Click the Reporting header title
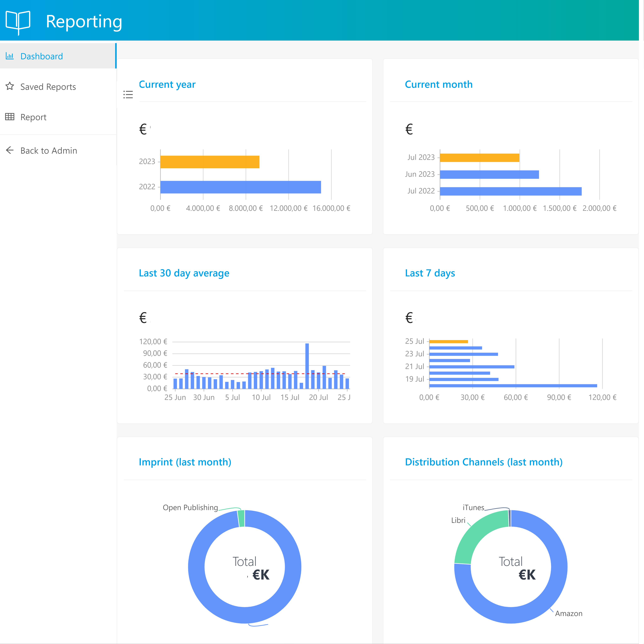This screenshot has width=644, height=644. [x=84, y=21]
